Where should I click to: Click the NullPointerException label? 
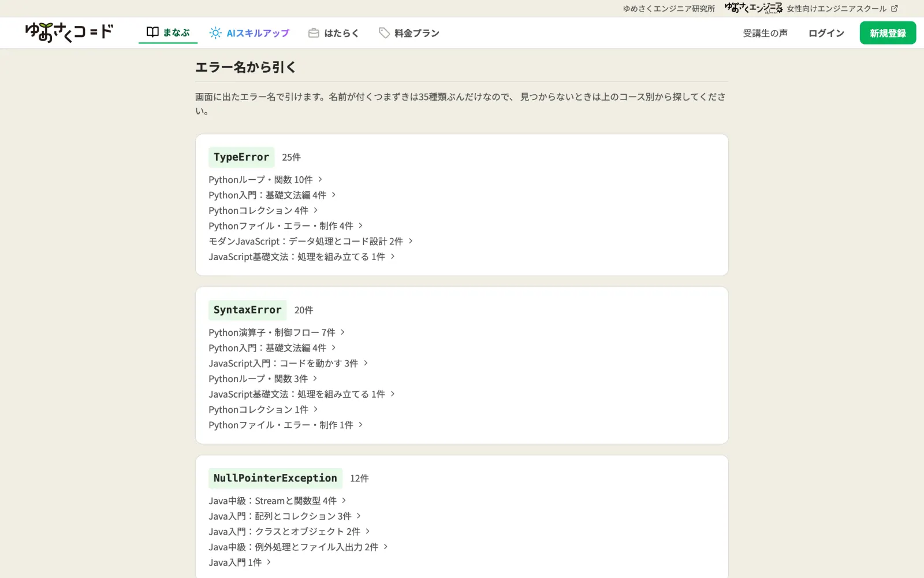275,478
